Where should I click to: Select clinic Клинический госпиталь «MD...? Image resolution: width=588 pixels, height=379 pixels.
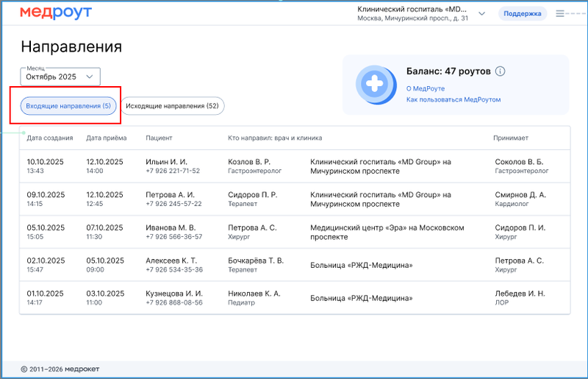click(412, 10)
